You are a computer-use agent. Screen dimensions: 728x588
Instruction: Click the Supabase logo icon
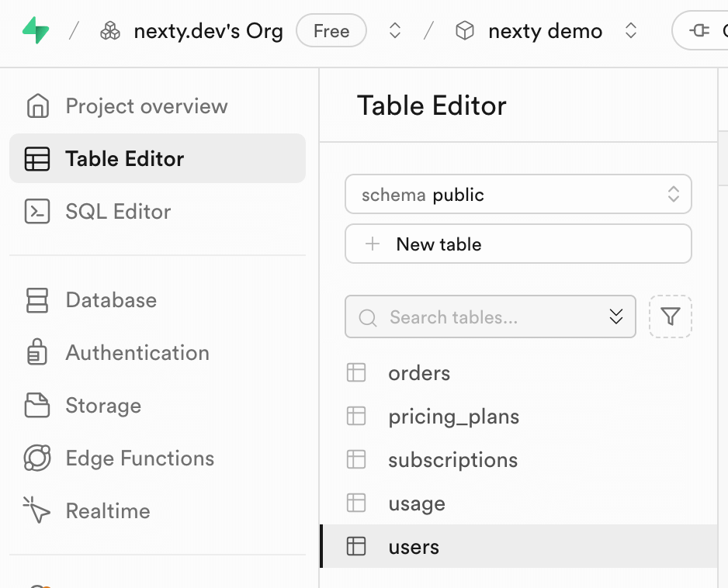36,31
